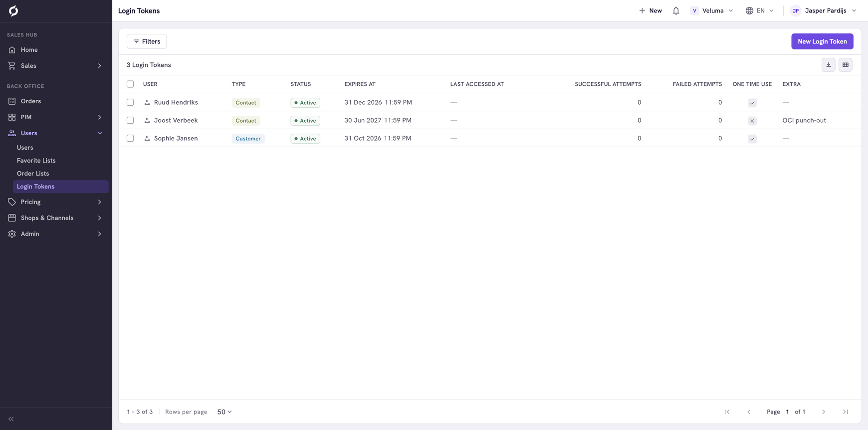868x430 pixels.
Task: Click the Admin gear icon
Action: tap(12, 234)
